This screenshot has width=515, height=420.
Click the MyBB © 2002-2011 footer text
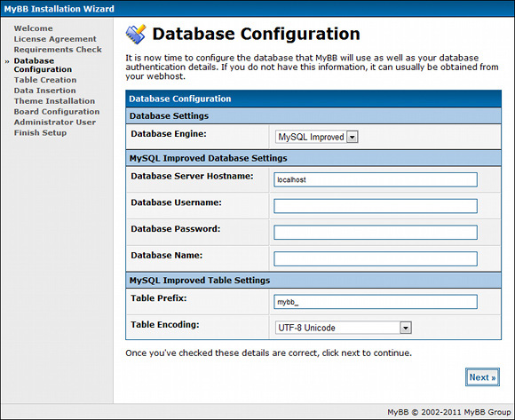coord(449,412)
